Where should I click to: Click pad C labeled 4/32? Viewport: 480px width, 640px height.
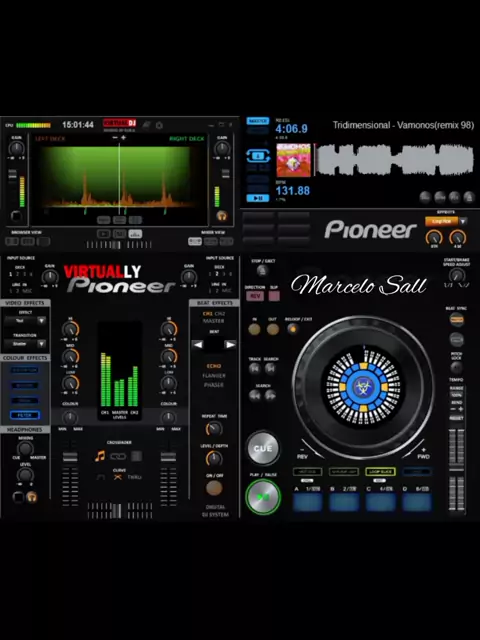[380, 502]
